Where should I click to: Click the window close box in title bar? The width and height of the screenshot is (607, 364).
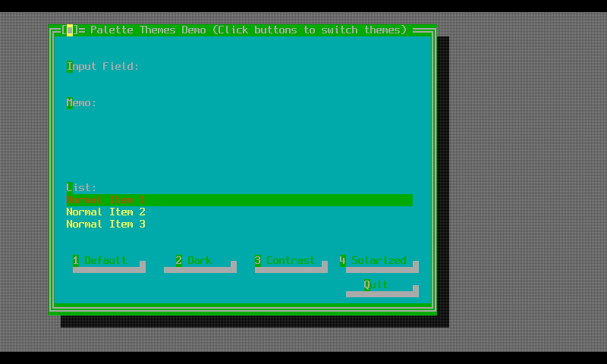(x=70, y=30)
